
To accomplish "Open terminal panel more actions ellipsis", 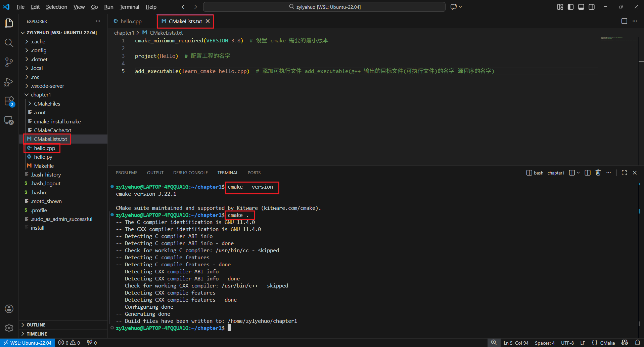I will click(x=608, y=172).
